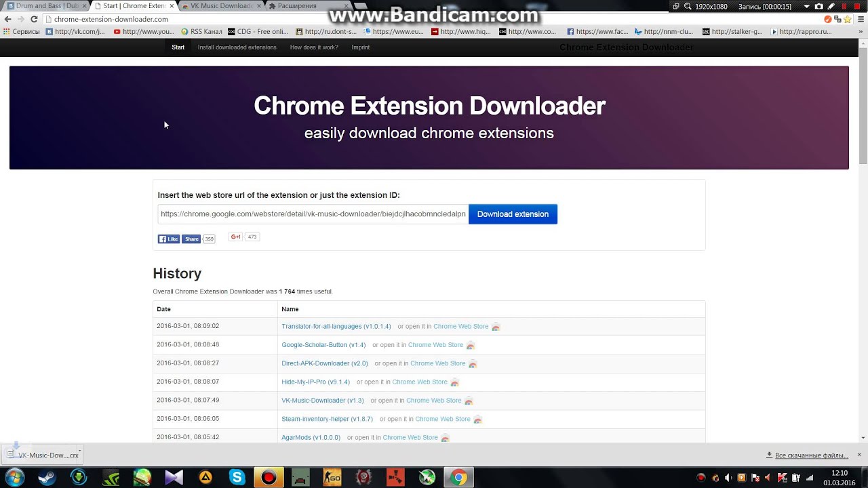Open Direct-APK-Downloader (v2.0) link
This screenshot has height=488, width=868.
(325, 364)
